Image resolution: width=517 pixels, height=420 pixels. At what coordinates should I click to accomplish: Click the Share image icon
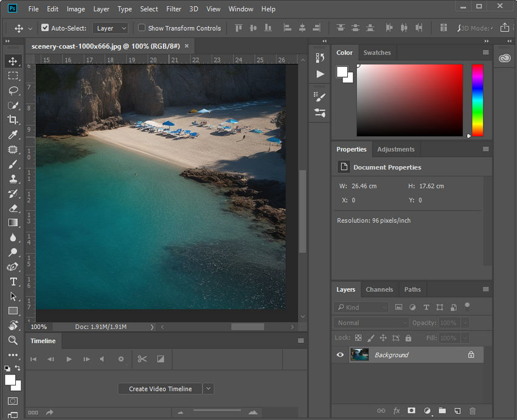[504, 28]
